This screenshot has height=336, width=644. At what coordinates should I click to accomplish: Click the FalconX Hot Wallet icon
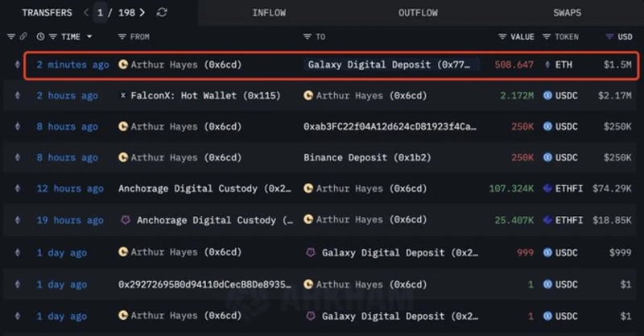point(123,95)
